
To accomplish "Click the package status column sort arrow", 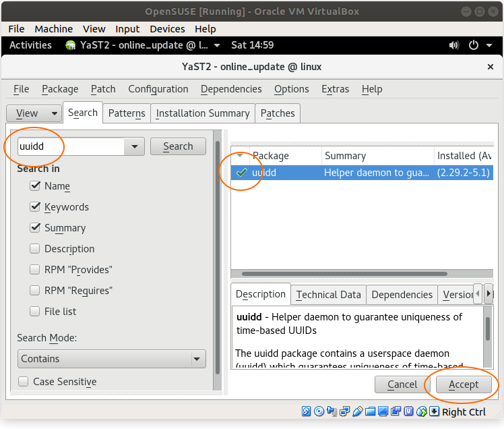I will coord(240,155).
